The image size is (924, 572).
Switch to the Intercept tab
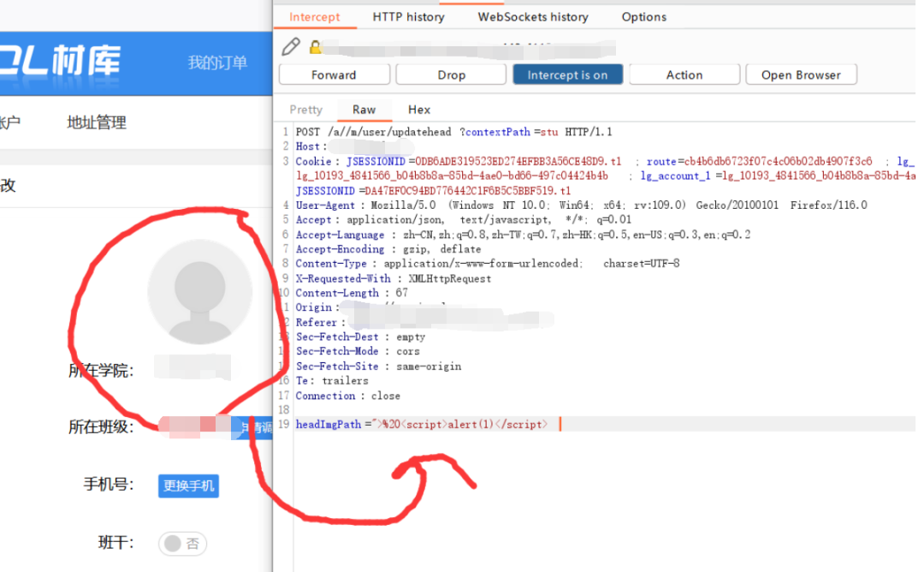point(315,17)
